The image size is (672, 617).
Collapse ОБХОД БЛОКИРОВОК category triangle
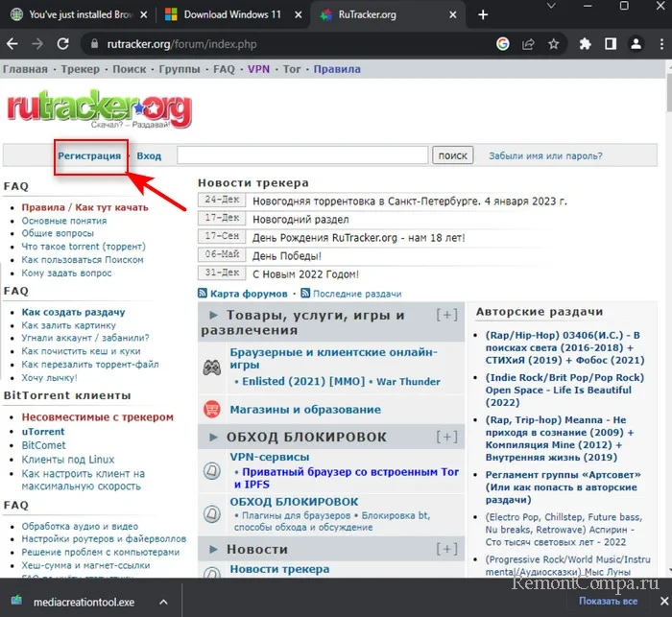click(x=213, y=437)
